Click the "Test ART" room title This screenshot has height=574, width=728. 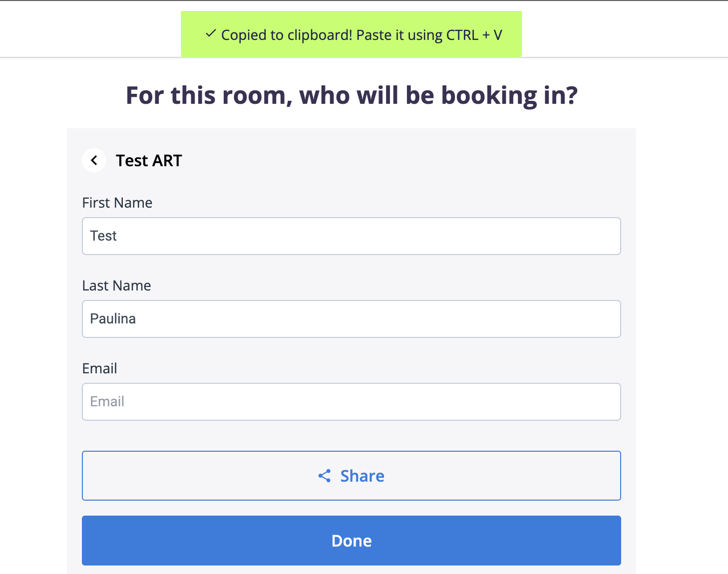[149, 161]
